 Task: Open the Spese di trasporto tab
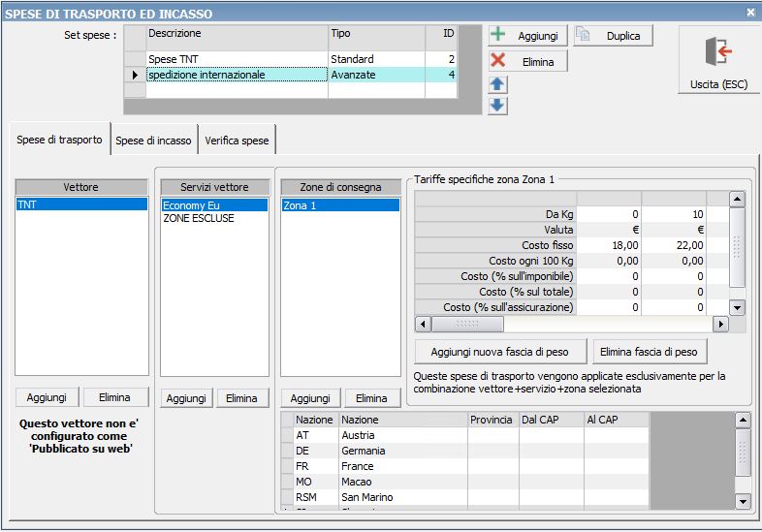(59, 140)
